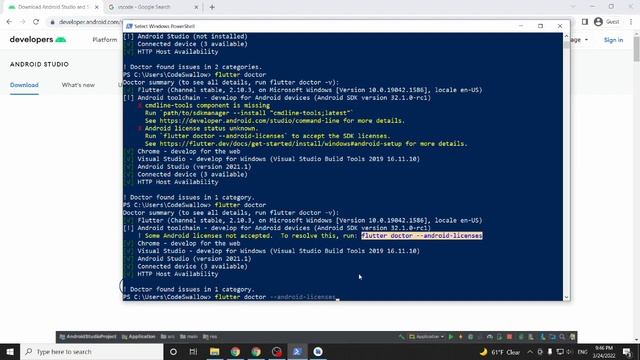Click the 'res' folder breadcrumb
This screenshot has height=360, width=640.
tap(210, 337)
